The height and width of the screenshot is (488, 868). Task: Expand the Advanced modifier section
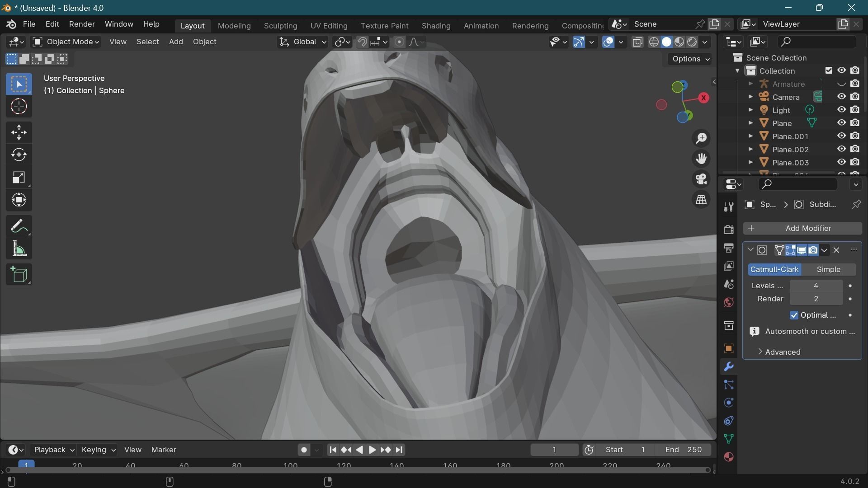pyautogui.click(x=782, y=352)
